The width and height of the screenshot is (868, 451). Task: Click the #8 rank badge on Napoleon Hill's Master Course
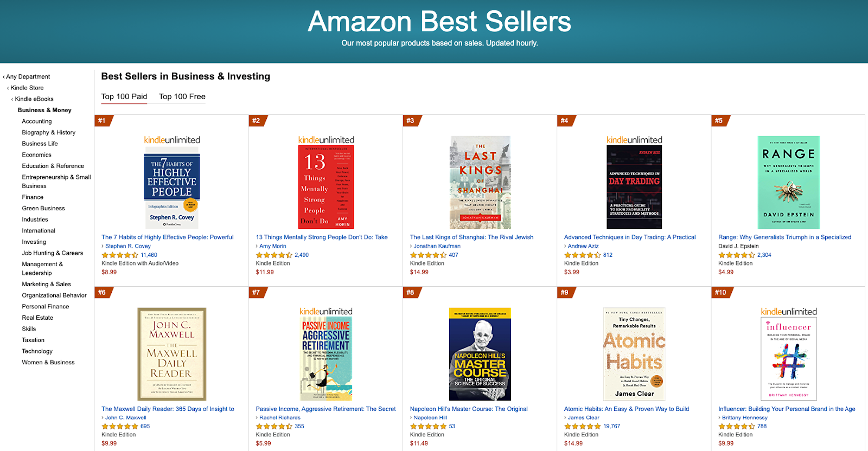pyautogui.click(x=410, y=293)
